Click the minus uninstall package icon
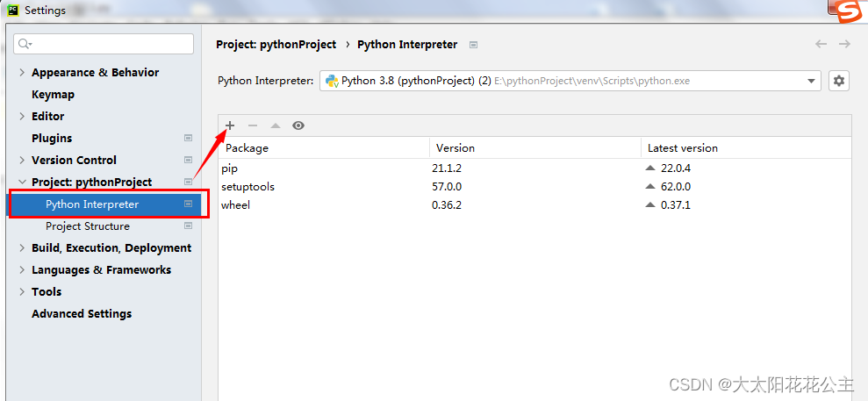868x401 pixels. pyautogui.click(x=253, y=125)
